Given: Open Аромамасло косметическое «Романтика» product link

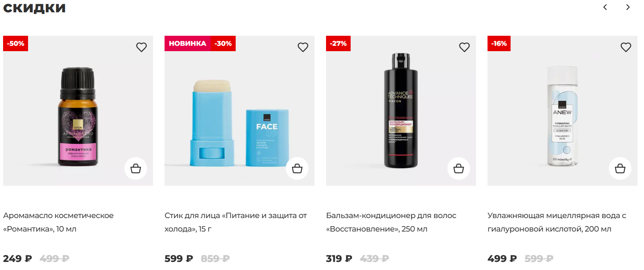Looking at the screenshot, I should [x=58, y=222].
